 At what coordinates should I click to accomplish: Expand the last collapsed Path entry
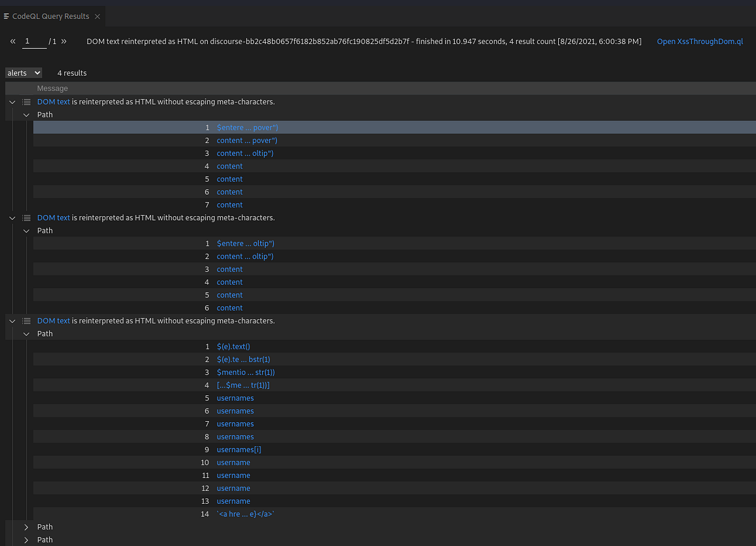pos(26,540)
